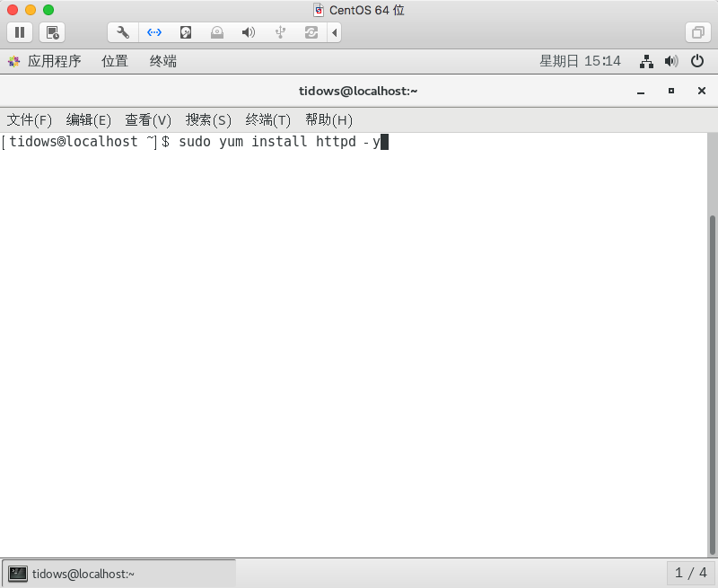The image size is (718, 588).
Task: Open the power menu icon
Action: 697,61
